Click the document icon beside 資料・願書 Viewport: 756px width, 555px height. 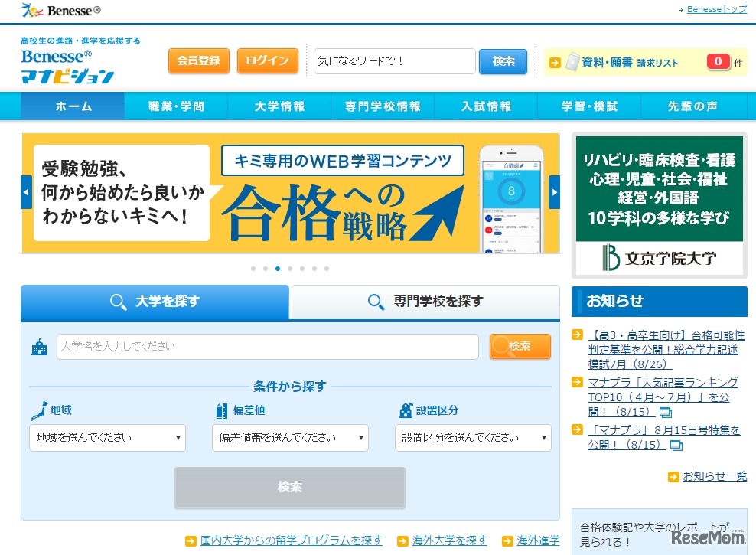tap(572, 63)
